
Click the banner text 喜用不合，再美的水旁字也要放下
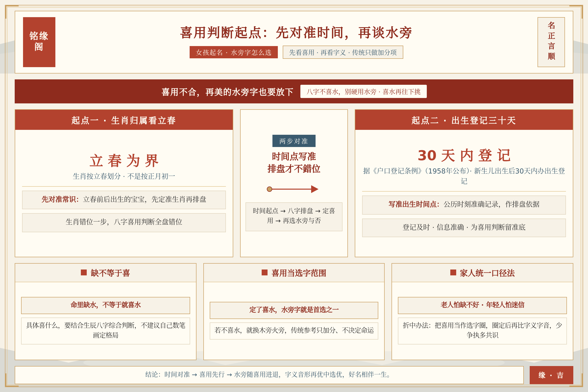coord(227,92)
